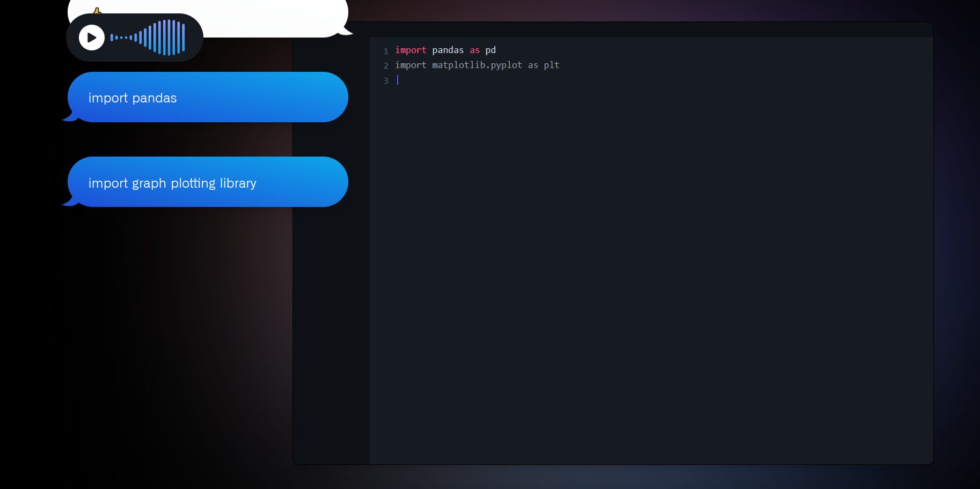Click the gray "import" keyword on line 2
This screenshot has width=980, height=489.
coord(411,65)
